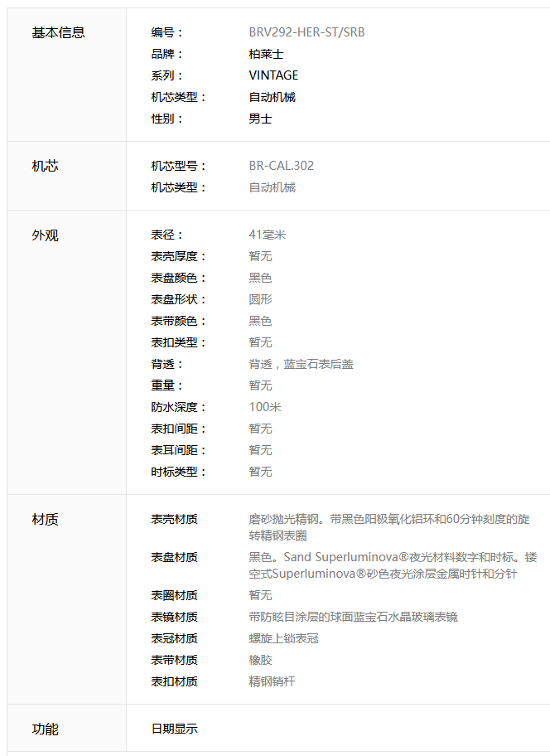Click the 机芯 section header
Screen dimensions: 550x756
(x=45, y=166)
